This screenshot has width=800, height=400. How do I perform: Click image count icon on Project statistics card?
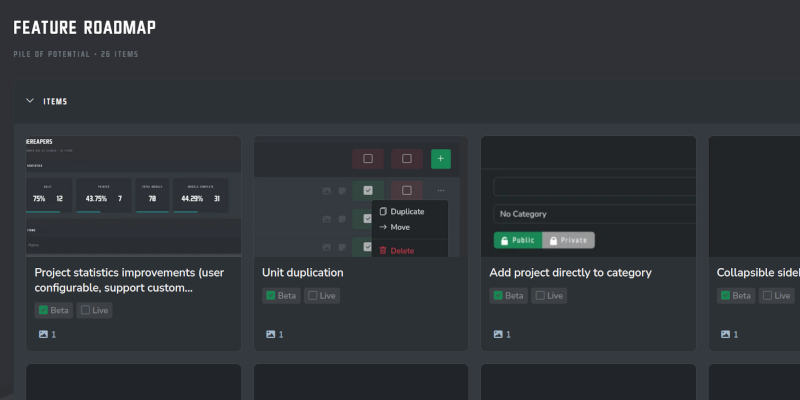[x=43, y=334]
